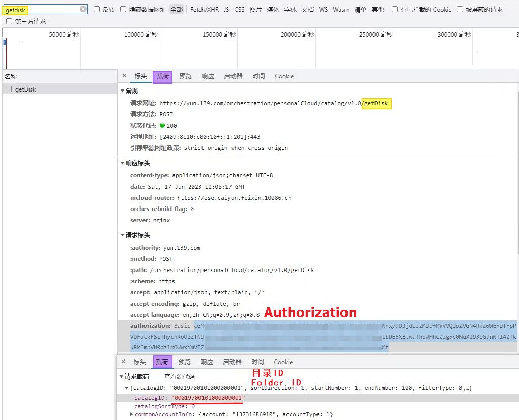Filter requests by Fetch/XHR type

click(x=205, y=10)
